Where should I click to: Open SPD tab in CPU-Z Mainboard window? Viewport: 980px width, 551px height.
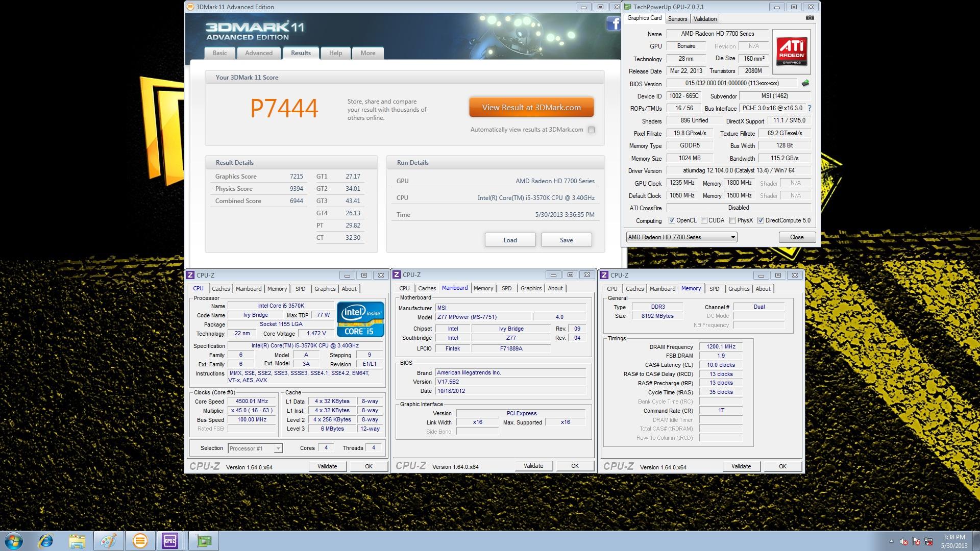click(x=506, y=288)
